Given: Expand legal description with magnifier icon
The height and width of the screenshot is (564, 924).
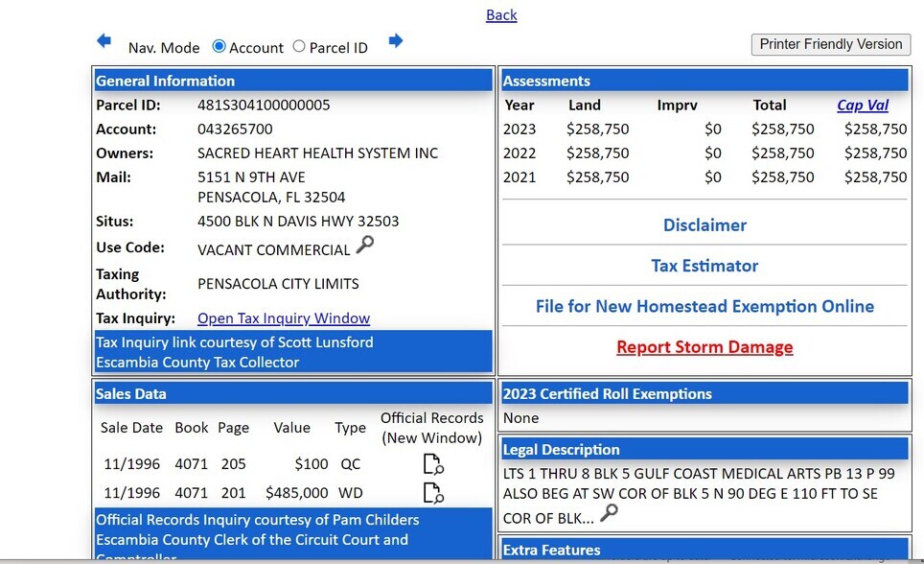Looking at the screenshot, I should 609,514.
